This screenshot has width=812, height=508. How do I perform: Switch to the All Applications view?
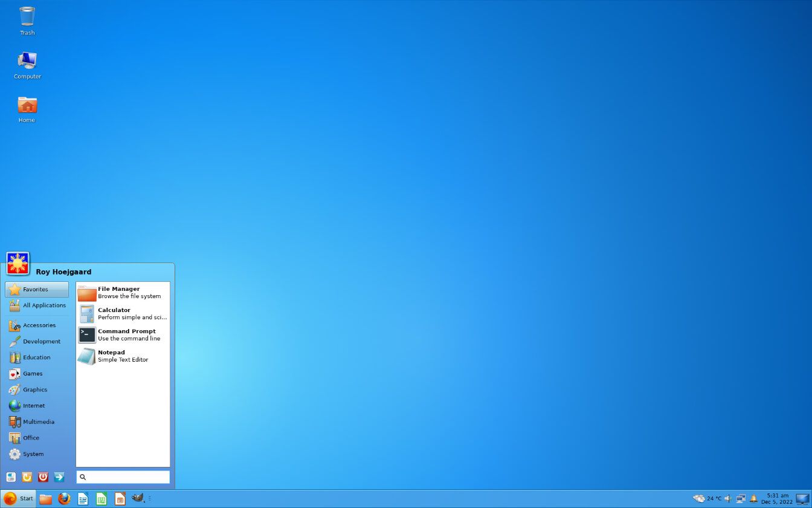tap(37, 305)
